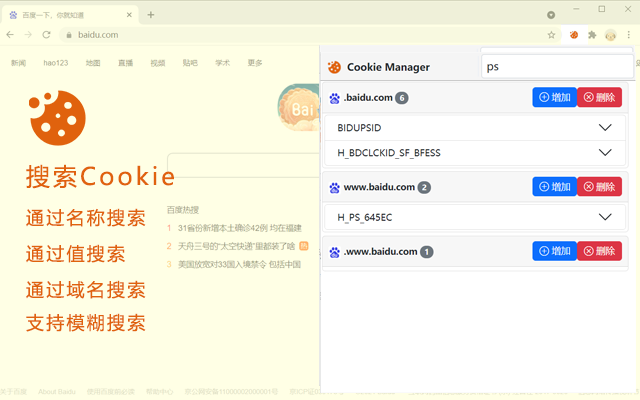Open a new browser tab

click(x=151, y=15)
